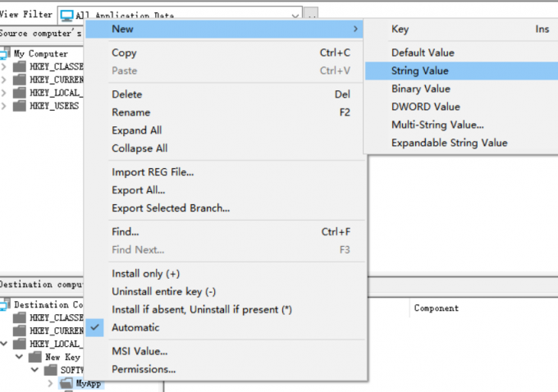558x392 pixels.
Task: Open Permissions... from the context menu
Action: tap(144, 369)
